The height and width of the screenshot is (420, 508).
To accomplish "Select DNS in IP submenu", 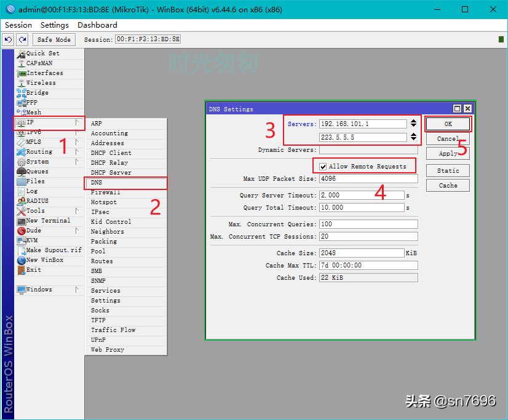I will click(126, 183).
